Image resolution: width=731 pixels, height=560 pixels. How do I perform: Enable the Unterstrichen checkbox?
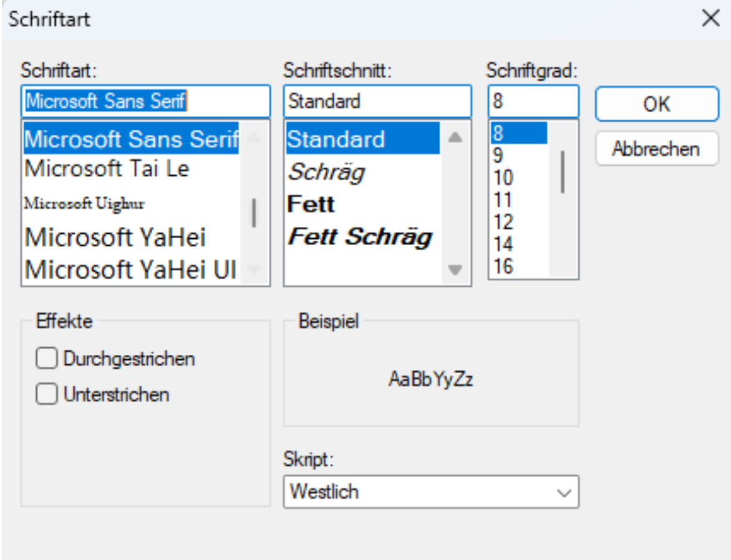(x=47, y=394)
